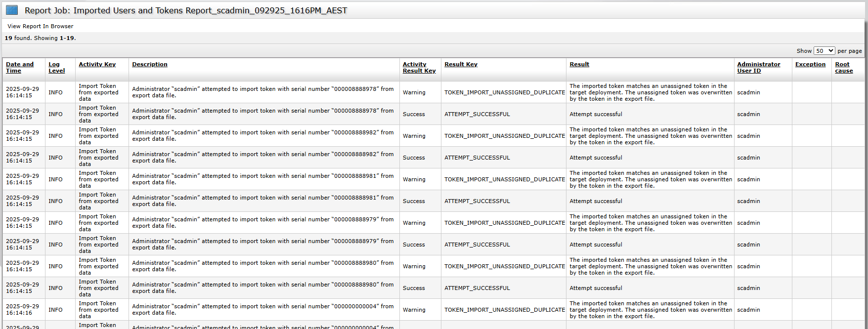Sort by the Result Key header

point(461,64)
